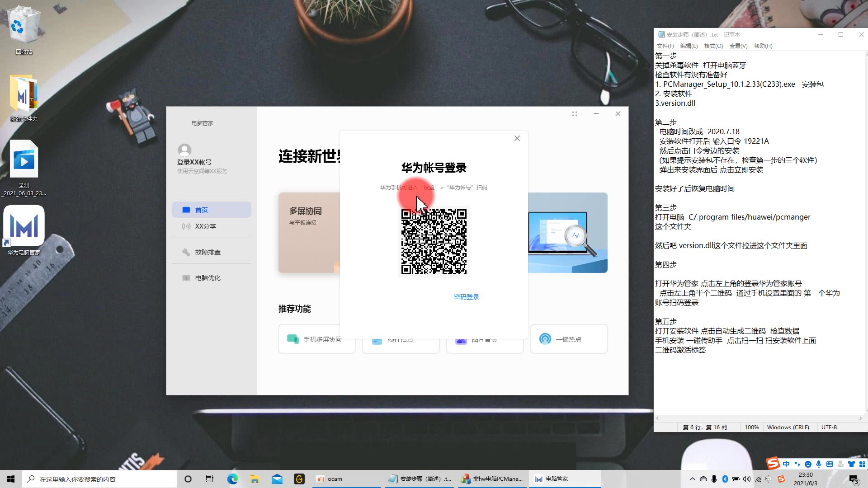The image size is (868, 488).
Task: Click the phone multi-screen collaboration icon
Action: (293, 339)
